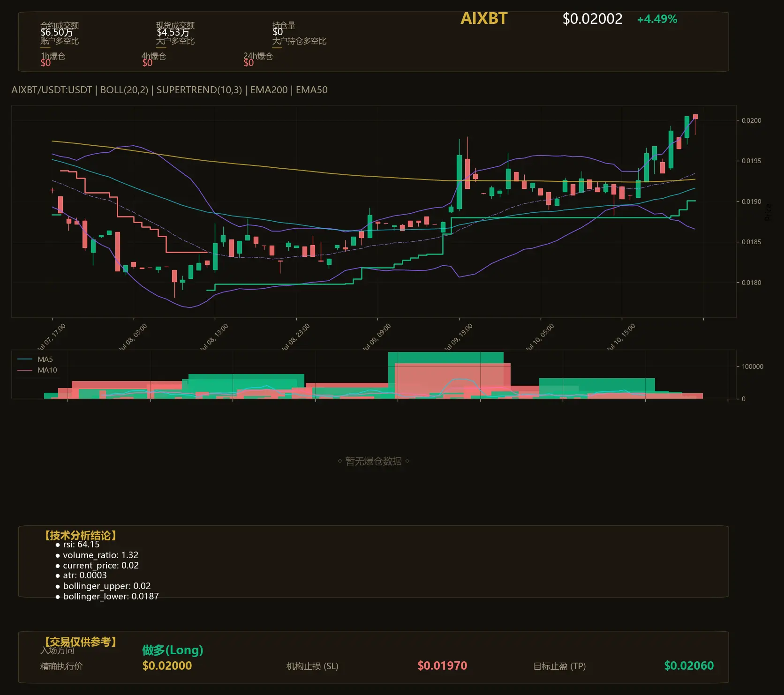Click the 精确执行价 label
Viewport: 784px width, 695px height.
(61, 666)
